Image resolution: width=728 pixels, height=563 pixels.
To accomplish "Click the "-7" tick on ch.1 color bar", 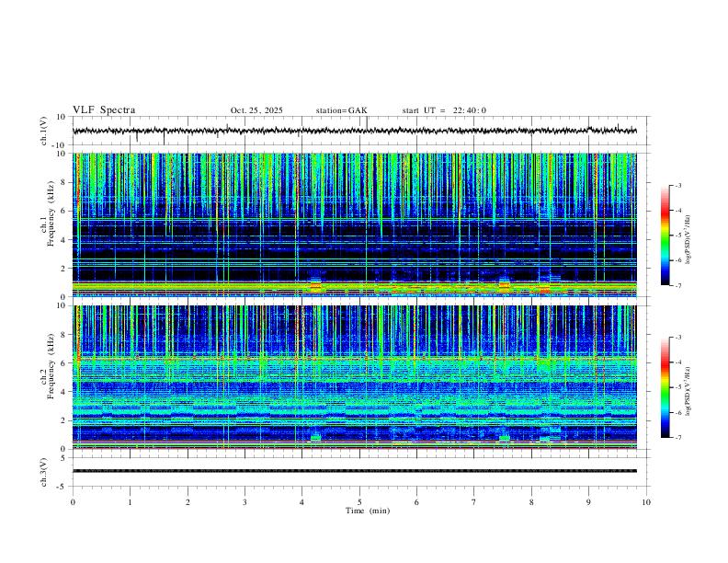I will coord(677,285).
